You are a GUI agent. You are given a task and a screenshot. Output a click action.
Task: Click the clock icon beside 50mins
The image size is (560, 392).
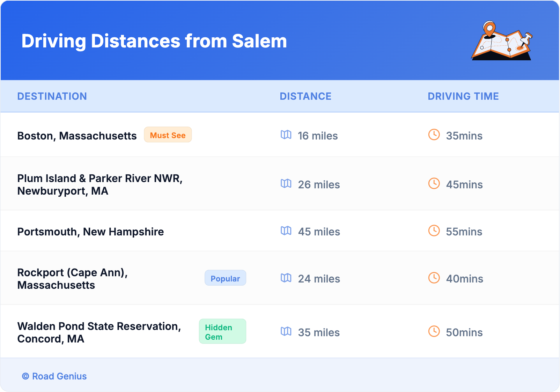(x=434, y=332)
